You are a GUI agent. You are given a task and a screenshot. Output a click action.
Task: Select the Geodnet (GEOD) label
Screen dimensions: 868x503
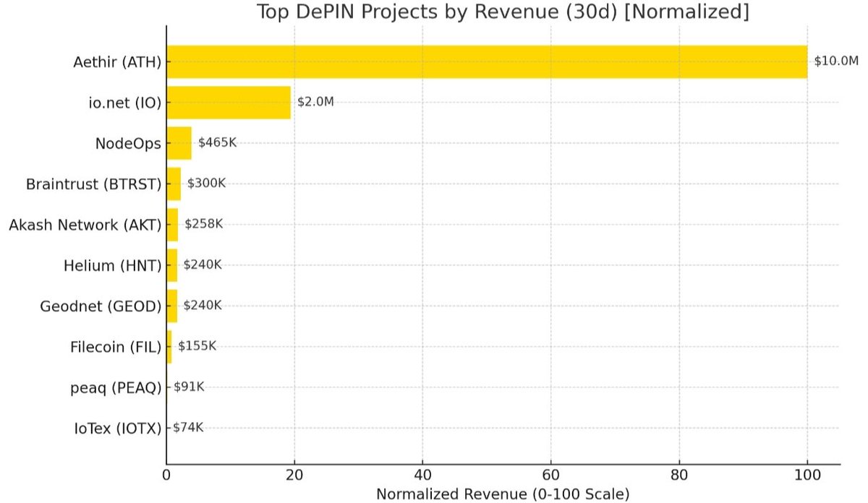(101, 306)
